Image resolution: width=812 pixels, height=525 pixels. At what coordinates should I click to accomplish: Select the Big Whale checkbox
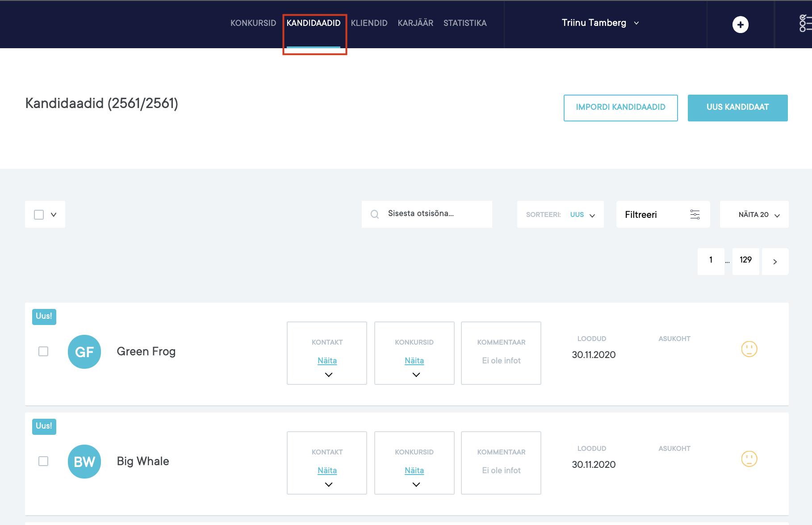click(43, 461)
